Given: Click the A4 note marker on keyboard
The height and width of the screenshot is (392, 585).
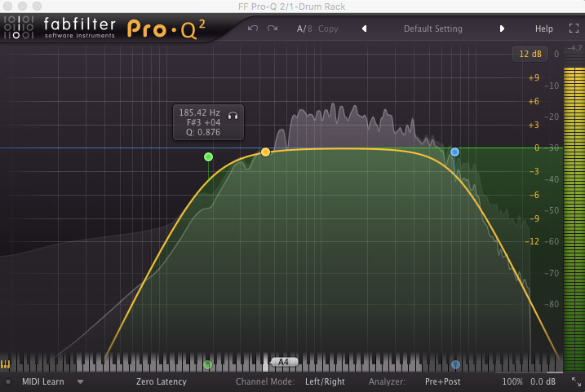Looking at the screenshot, I should coord(284,362).
